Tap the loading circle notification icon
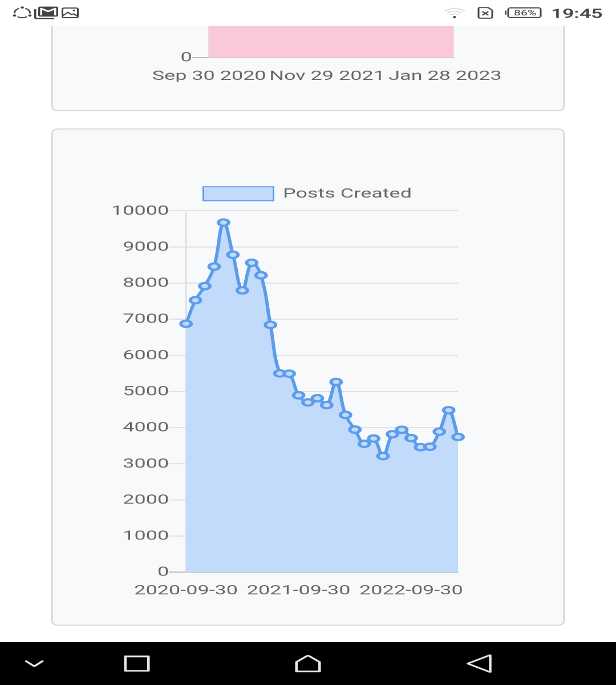616x685 pixels. coord(22,12)
